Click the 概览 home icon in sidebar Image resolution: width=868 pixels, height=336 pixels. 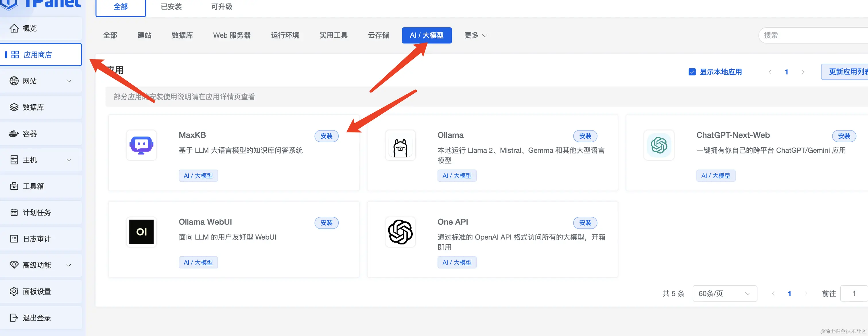14,28
